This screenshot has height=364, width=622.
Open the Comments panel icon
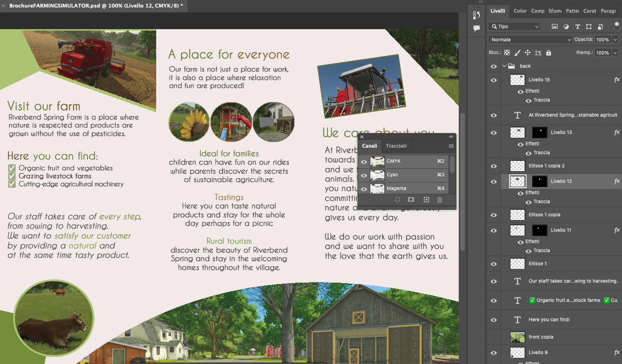pos(476,29)
